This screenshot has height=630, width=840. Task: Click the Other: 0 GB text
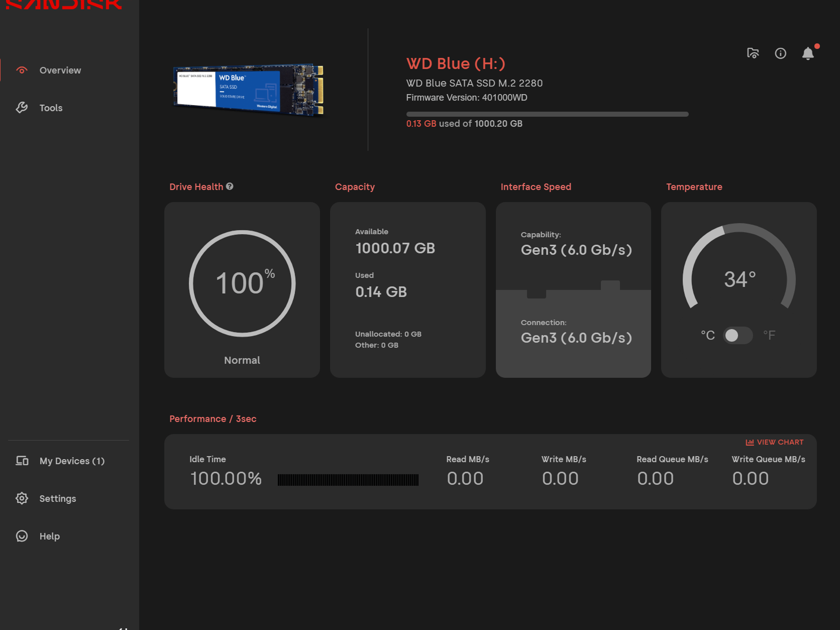pos(377,345)
